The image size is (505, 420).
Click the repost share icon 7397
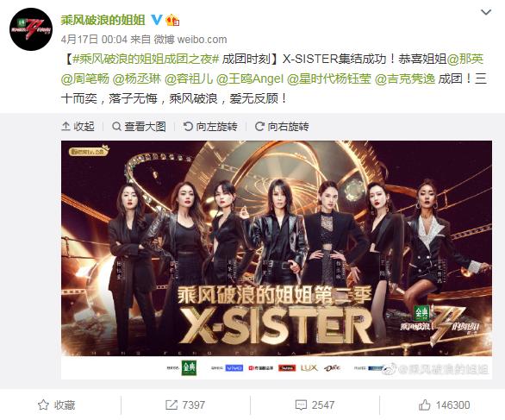[185, 405]
